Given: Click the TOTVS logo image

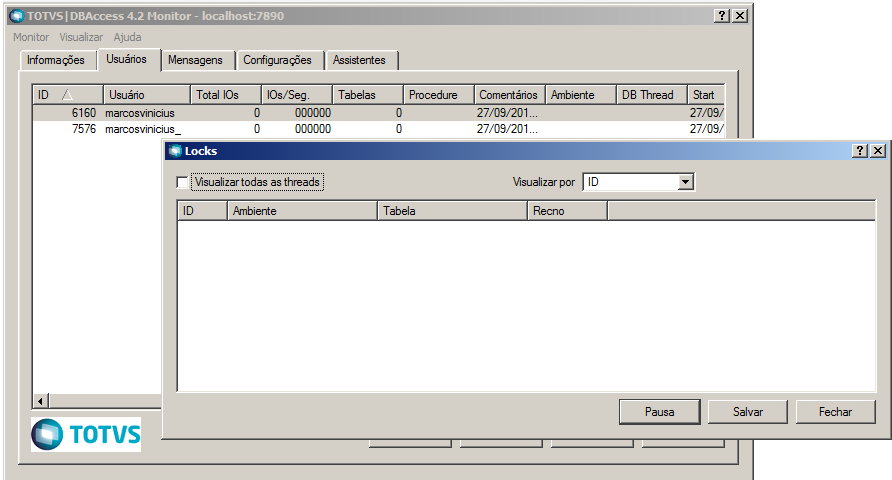Looking at the screenshot, I should [86, 435].
